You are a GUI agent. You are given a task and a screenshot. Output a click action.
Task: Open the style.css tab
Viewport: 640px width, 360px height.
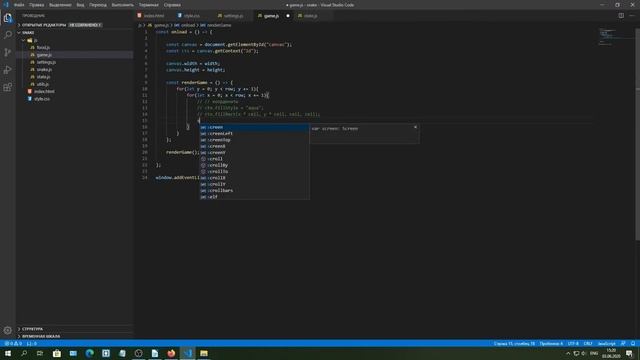[191, 16]
